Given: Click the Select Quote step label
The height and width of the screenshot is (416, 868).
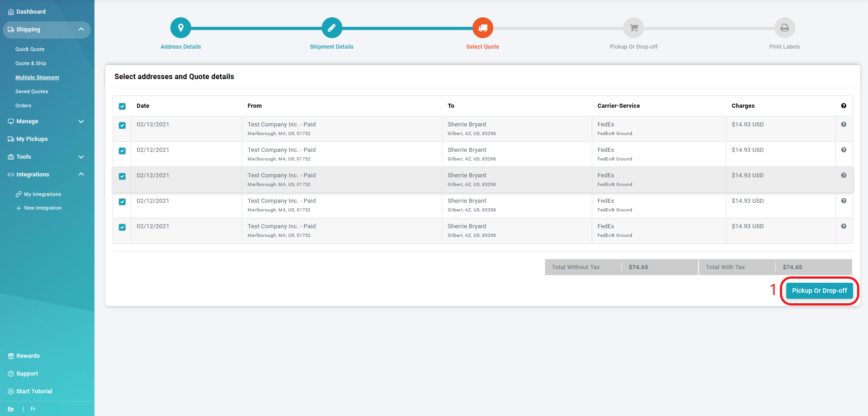Looking at the screenshot, I should 482,47.
